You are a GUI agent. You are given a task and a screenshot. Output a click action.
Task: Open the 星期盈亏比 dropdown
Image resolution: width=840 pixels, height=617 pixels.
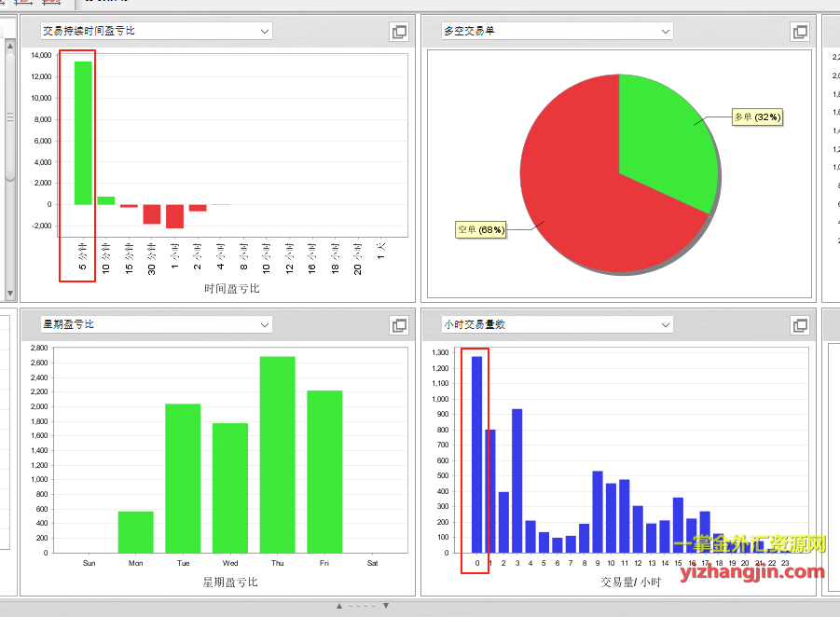[x=265, y=325]
